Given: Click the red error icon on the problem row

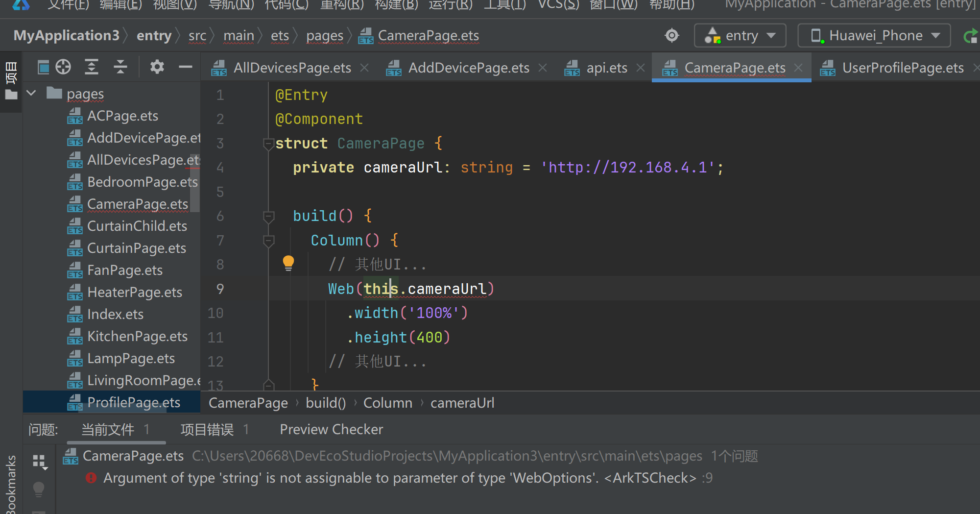Looking at the screenshot, I should pyautogui.click(x=91, y=478).
